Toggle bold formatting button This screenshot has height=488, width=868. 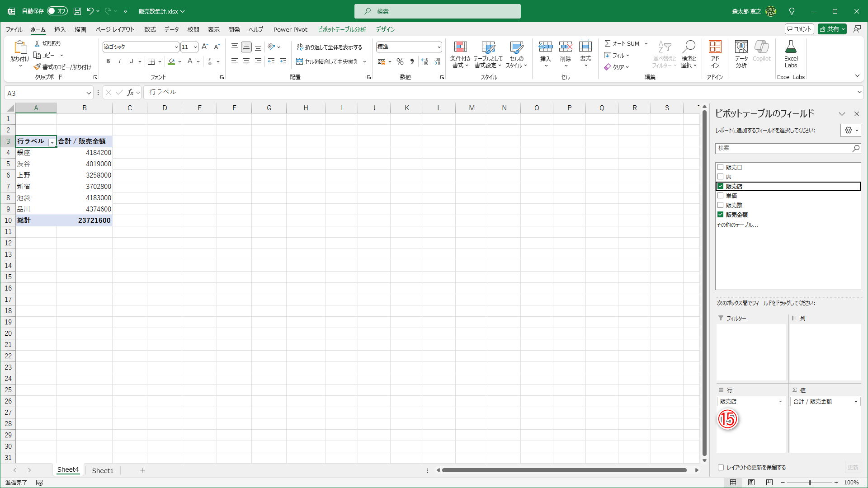pyautogui.click(x=108, y=61)
